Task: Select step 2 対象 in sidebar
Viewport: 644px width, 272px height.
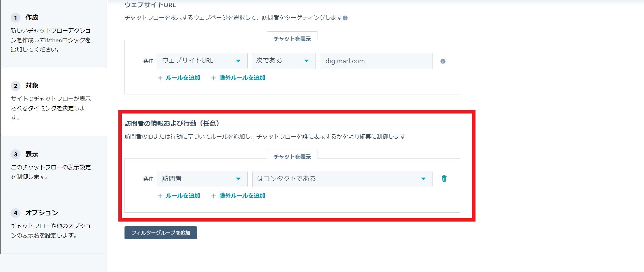Action: click(x=53, y=102)
